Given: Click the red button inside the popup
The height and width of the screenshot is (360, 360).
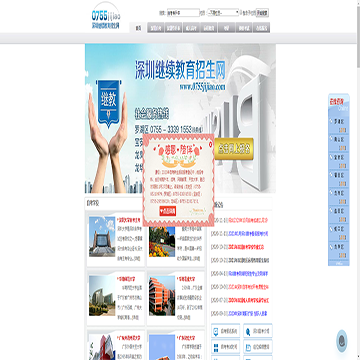Looking at the screenshot, I should click(x=168, y=211).
